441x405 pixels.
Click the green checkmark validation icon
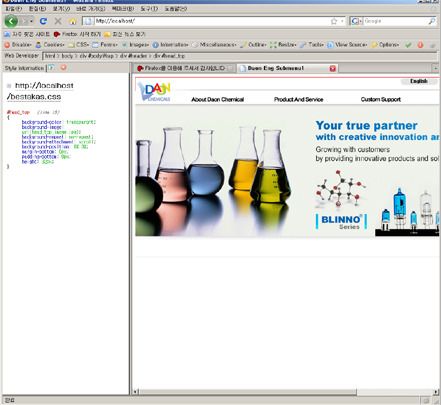(x=408, y=45)
